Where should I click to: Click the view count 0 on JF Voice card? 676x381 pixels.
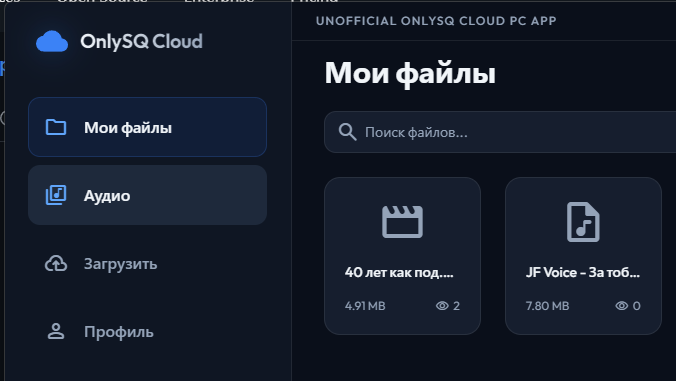pyautogui.click(x=636, y=306)
